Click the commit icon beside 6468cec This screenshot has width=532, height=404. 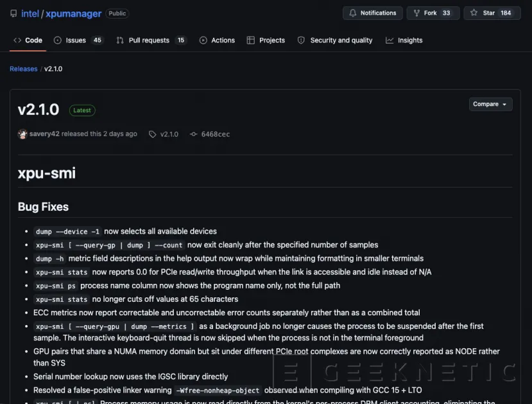pyautogui.click(x=193, y=134)
